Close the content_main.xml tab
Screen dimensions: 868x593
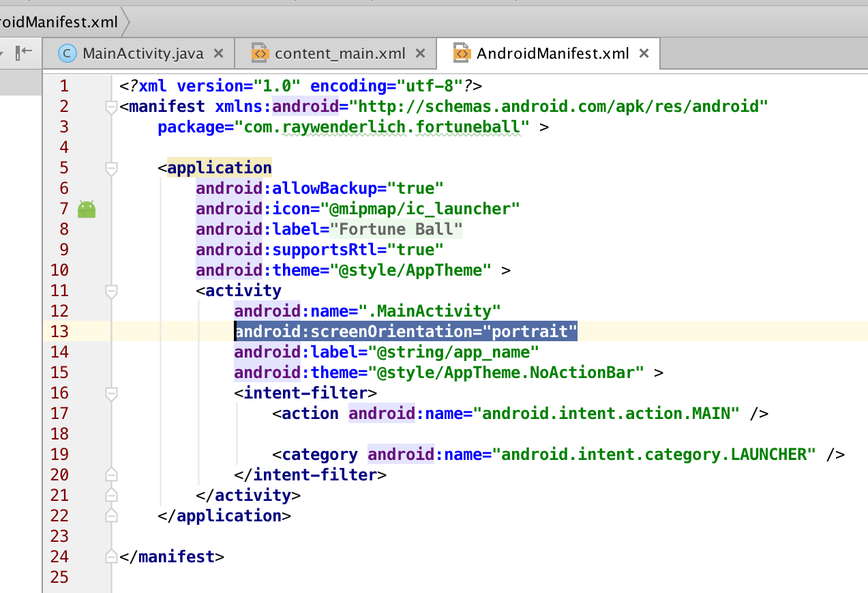click(x=421, y=53)
